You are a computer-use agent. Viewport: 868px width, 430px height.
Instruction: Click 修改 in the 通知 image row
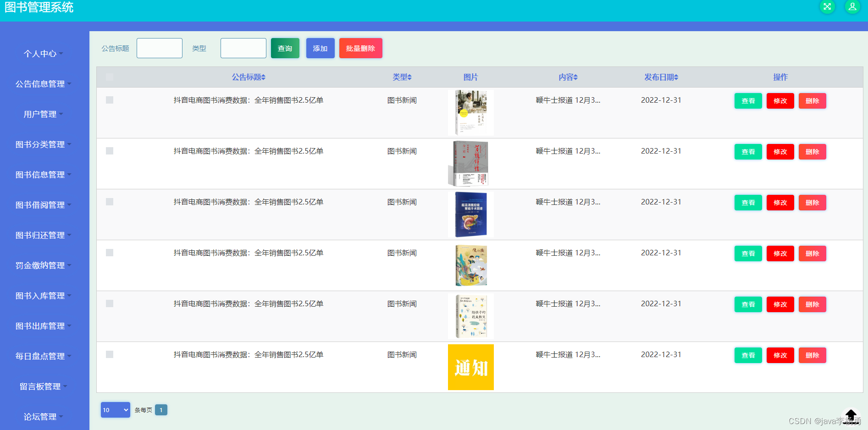coord(780,355)
